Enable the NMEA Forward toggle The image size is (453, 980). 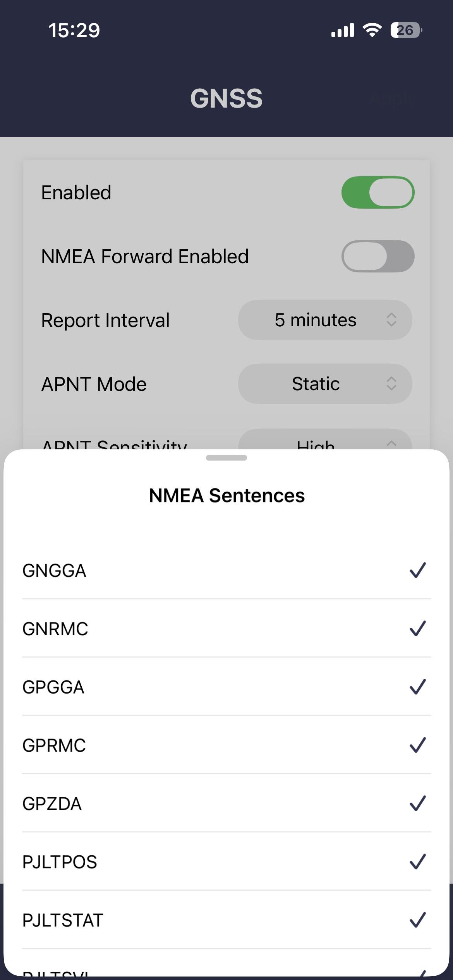tap(377, 256)
